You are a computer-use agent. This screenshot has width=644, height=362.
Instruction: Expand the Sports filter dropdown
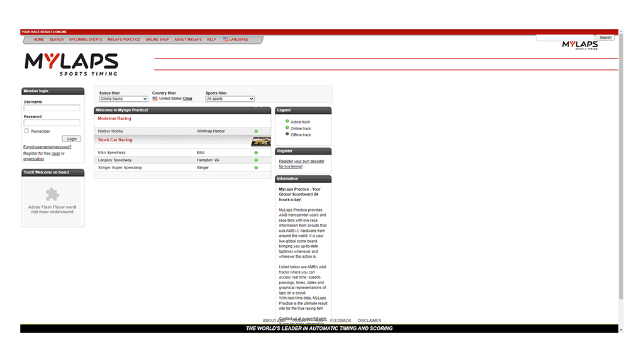coord(230,99)
